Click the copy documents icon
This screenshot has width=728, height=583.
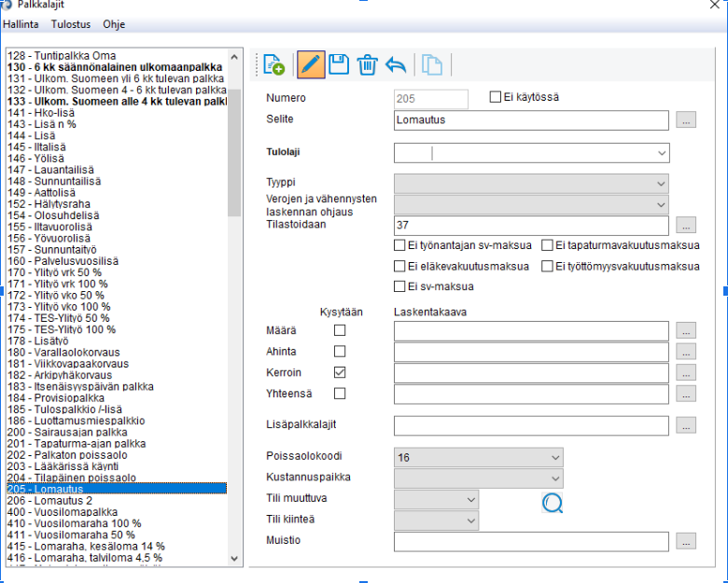click(432, 64)
